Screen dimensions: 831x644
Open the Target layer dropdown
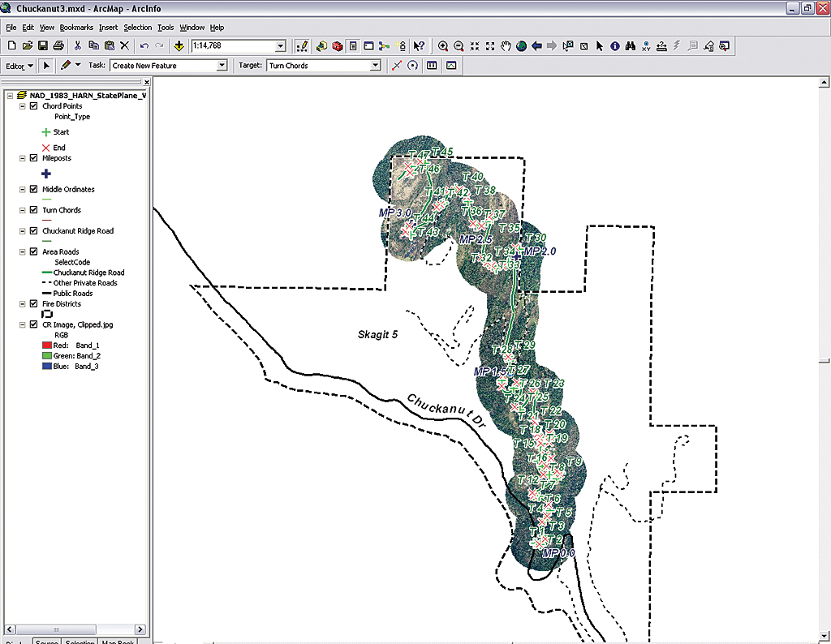(x=375, y=66)
